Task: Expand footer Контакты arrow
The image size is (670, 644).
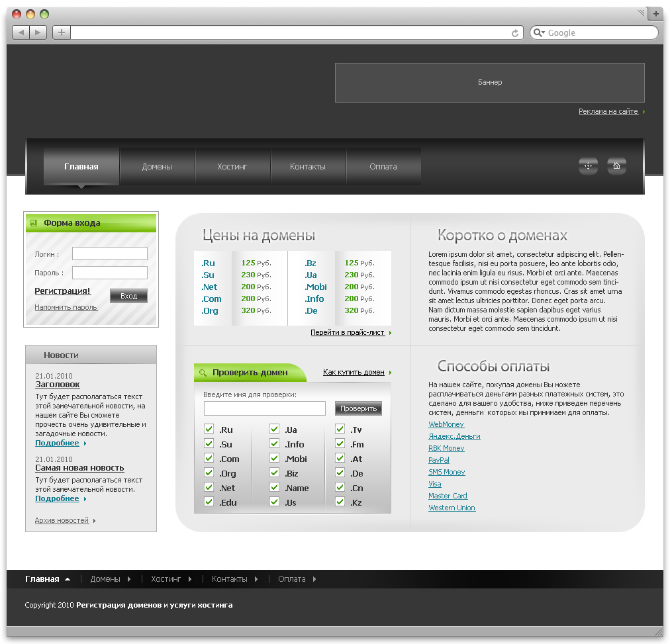Action: point(256,580)
